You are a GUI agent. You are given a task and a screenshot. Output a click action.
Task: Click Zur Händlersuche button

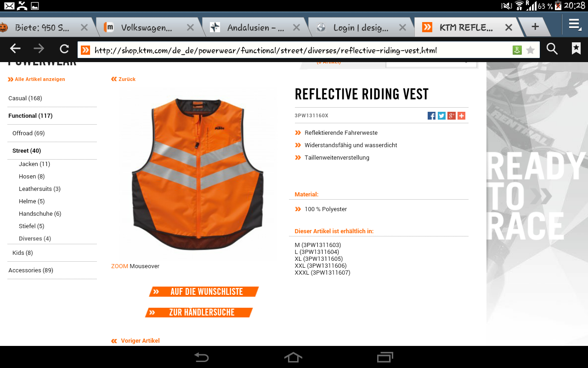click(x=199, y=312)
